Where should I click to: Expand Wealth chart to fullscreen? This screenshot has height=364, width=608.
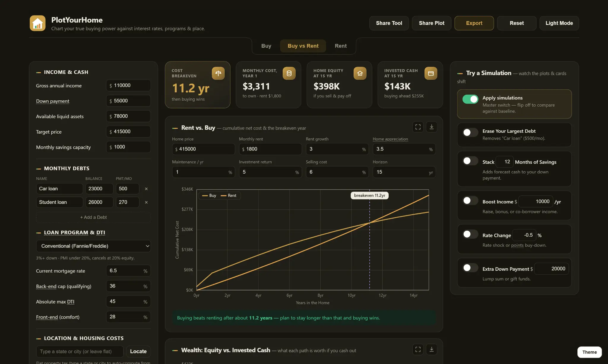pos(418,349)
